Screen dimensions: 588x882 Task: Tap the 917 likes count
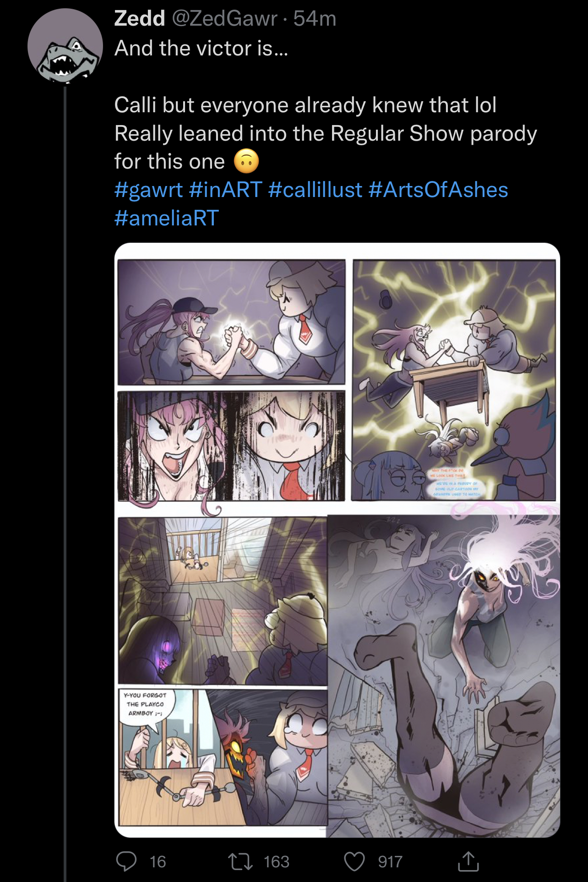click(x=390, y=862)
